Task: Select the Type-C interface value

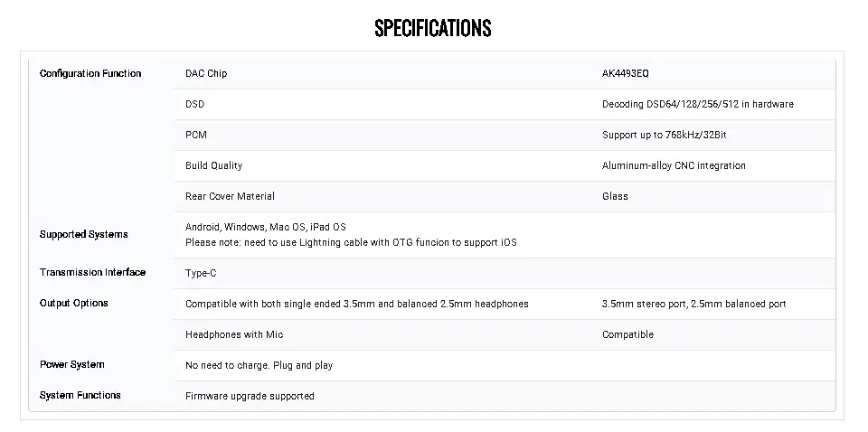Action: [201, 273]
